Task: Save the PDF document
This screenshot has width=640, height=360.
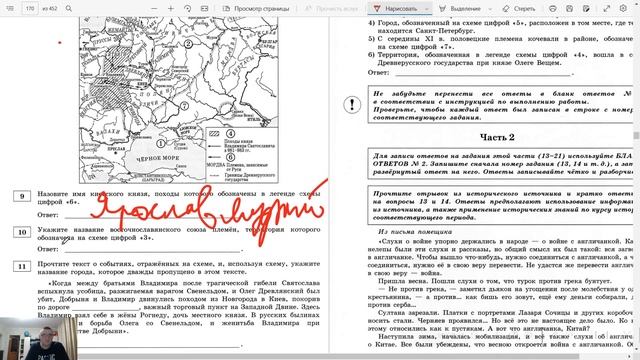Action: point(569,9)
